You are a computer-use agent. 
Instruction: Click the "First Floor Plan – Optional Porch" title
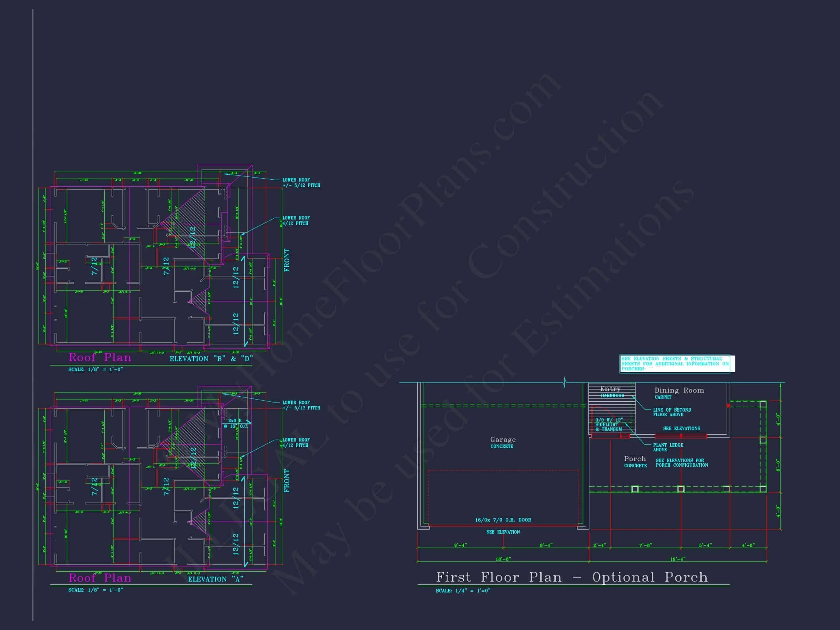click(572, 577)
